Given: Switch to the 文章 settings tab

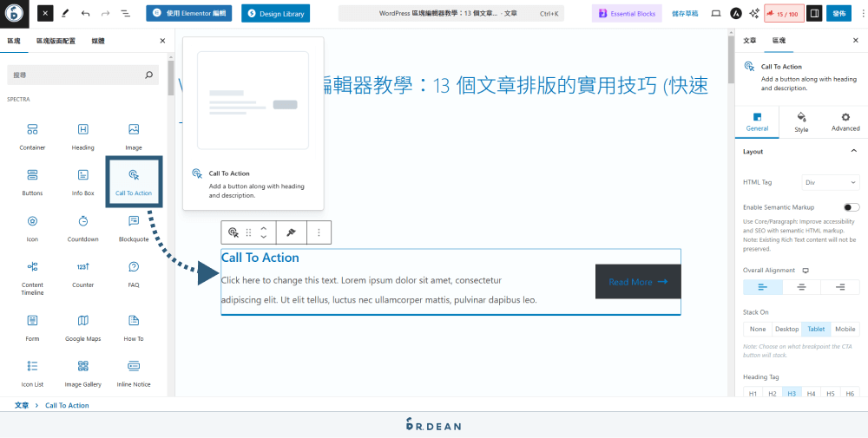Looking at the screenshot, I should [x=750, y=41].
